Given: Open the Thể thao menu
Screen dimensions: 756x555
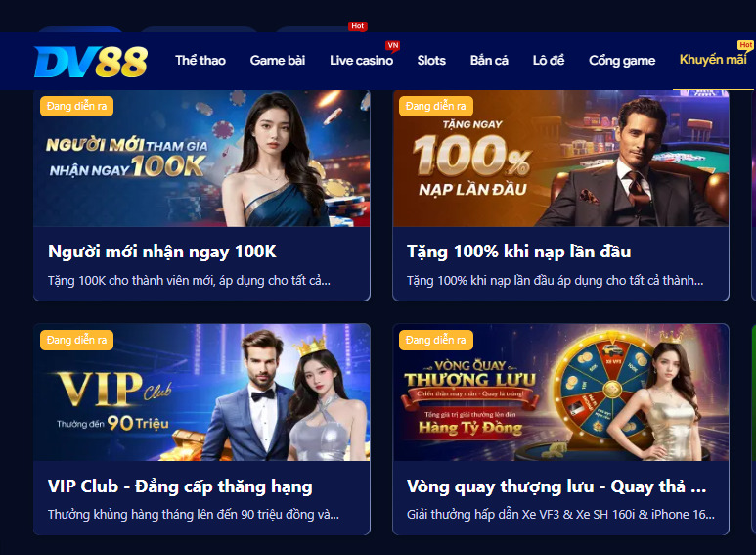Looking at the screenshot, I should (200, 61).
